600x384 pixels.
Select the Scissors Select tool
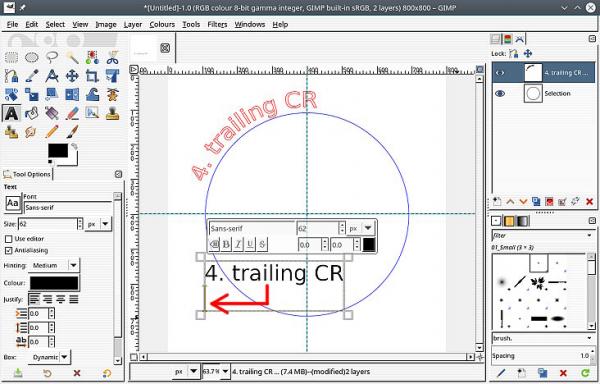pyautogui.click(x=112, y=57)
